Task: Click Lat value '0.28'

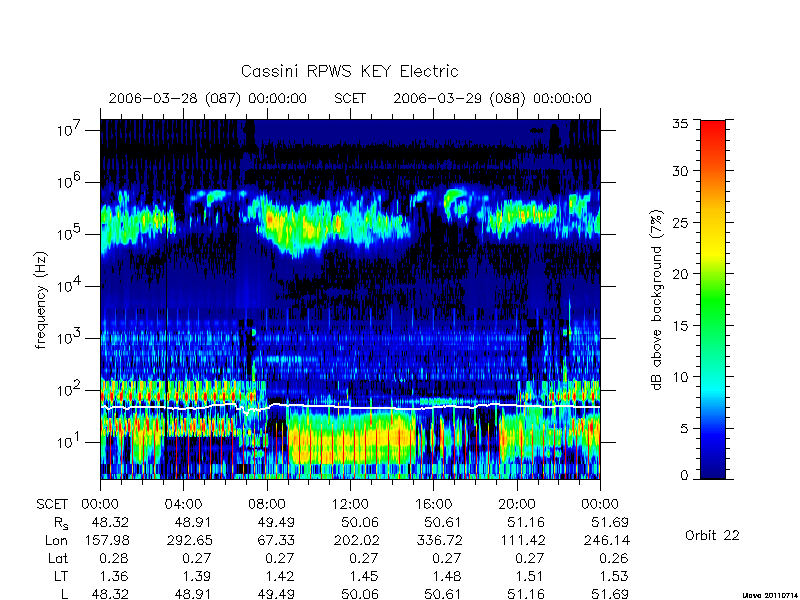Action: coord(114,558)
